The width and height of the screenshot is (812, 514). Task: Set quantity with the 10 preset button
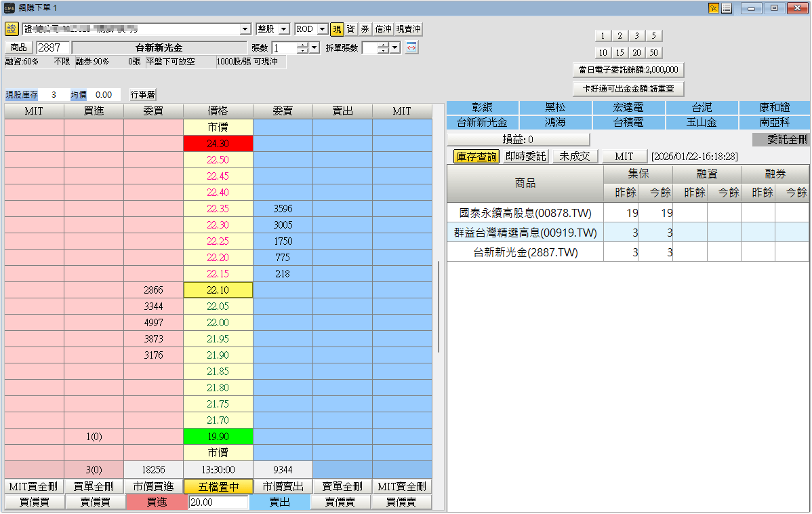(603, 53)
